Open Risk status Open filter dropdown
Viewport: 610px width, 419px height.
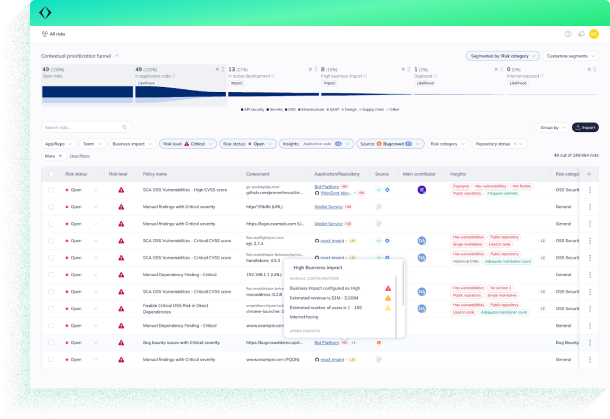pos(248,144)
